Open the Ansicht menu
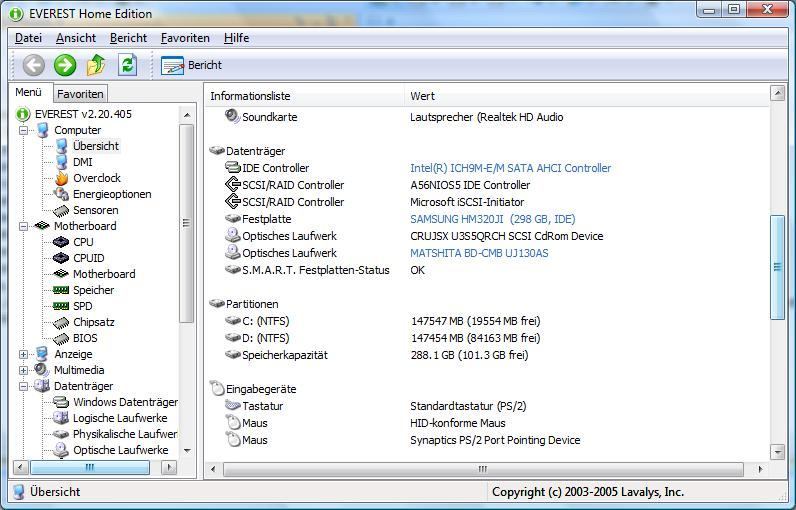Image resolution: width=796 pixels, height=510 pixels. pos(76,38)
